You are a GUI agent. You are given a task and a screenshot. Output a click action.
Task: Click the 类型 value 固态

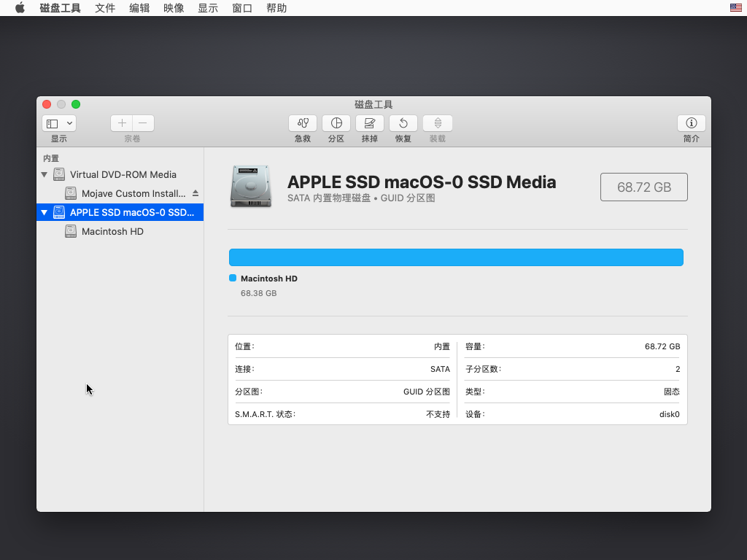pos(672,392)
